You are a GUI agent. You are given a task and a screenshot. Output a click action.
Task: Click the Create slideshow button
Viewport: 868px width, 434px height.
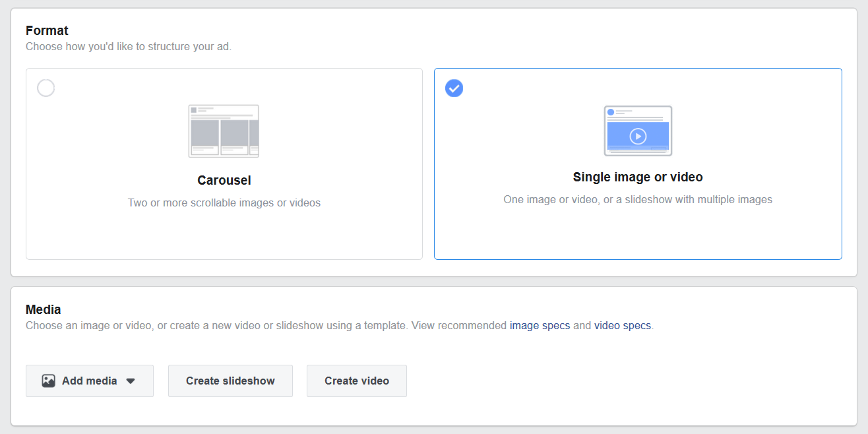pyautogui.click(x=230, y=381)
